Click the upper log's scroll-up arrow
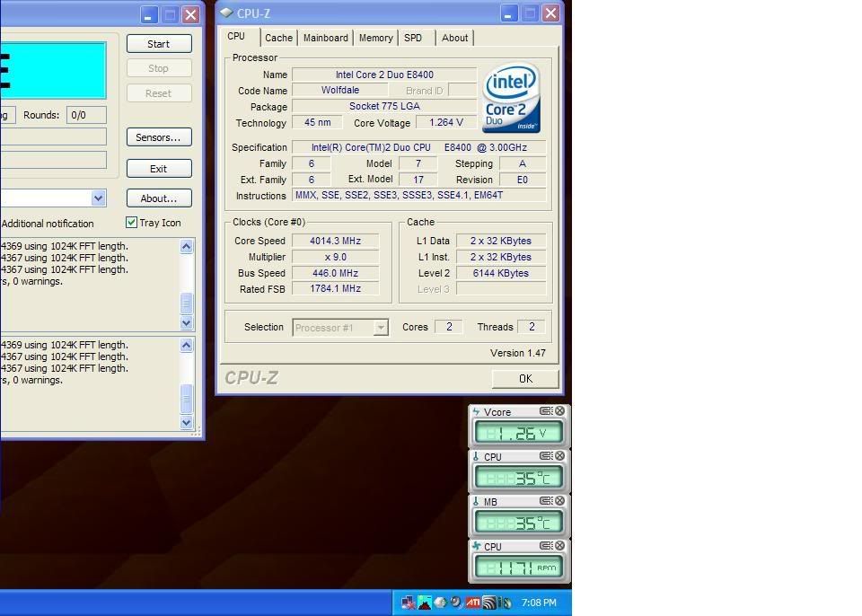Screen dimensions: 862x616 [187, 246]
